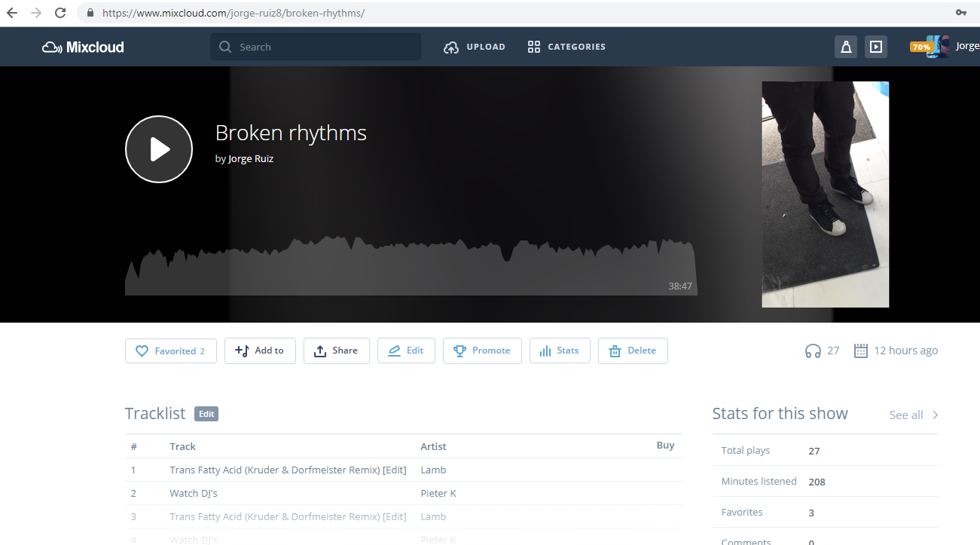Screen dimensions: 980x545
Task: Seek within the audio waveform
Action: [x=411, y=268]
